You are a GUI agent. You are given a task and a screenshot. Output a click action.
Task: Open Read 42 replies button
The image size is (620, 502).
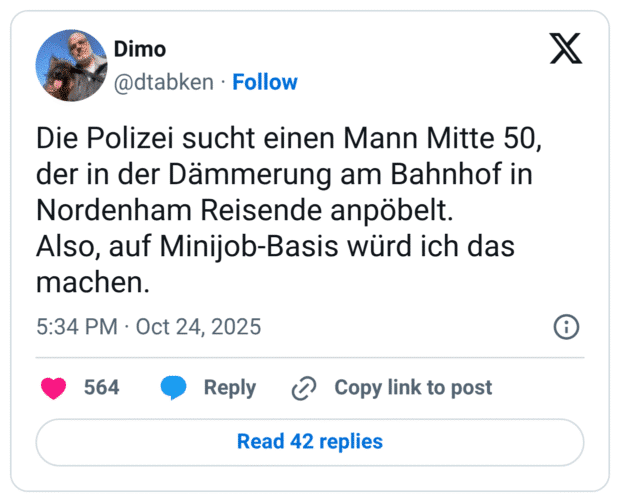(x=310, y=441)
